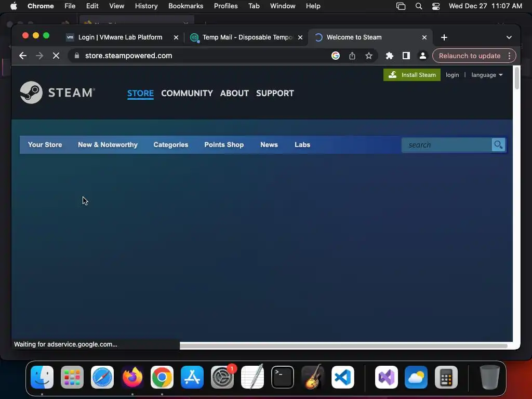This screenshot has height=399, width=532.
Task: Open a new tab with plus button
Action: [444, 37]
